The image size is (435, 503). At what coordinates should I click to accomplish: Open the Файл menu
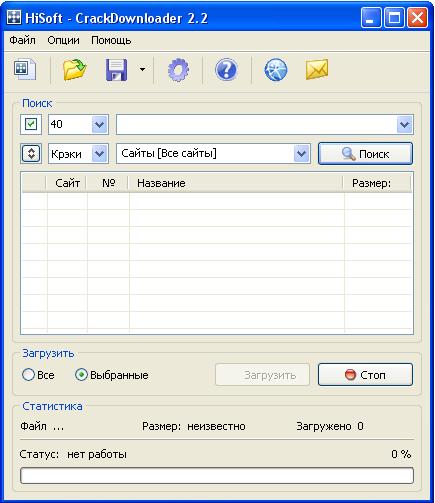(22, 40)
